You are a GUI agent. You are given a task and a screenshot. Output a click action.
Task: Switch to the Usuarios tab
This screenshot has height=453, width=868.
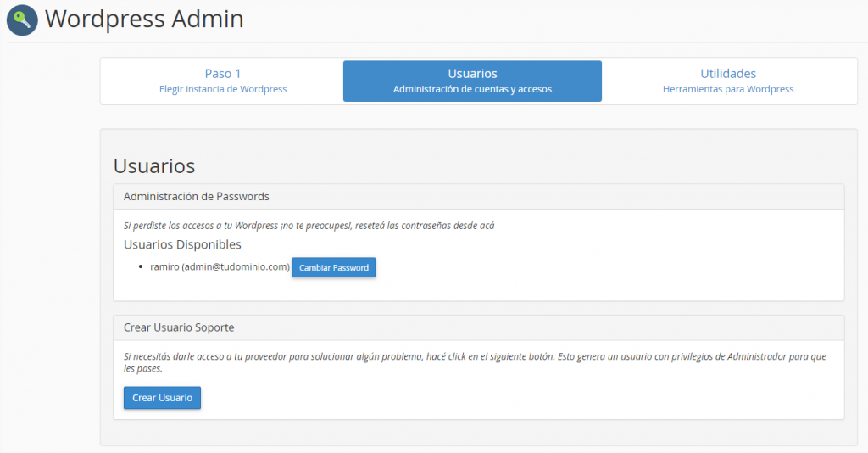pyautogui.click(x=472, y=81)
